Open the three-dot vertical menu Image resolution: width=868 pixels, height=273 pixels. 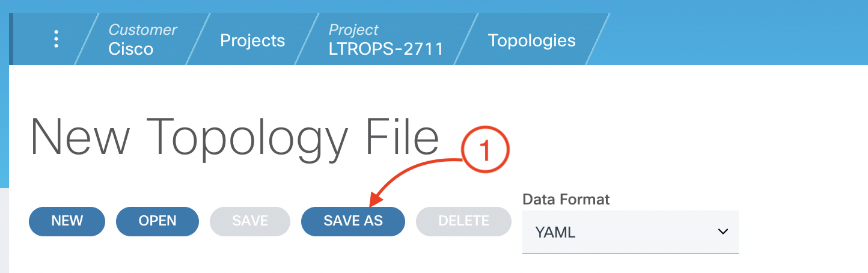click(x=56, y=40)
